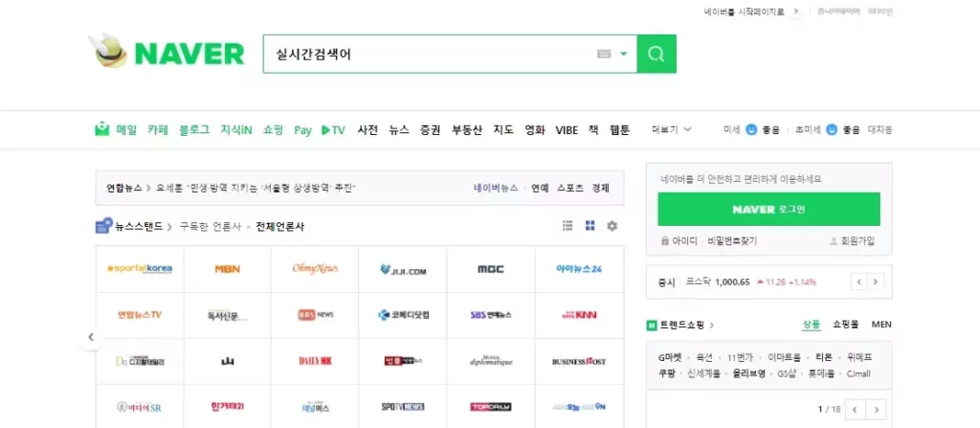The image size is (980, 428).
Task: Click the green search magnifier button
Action: [657, 54]
